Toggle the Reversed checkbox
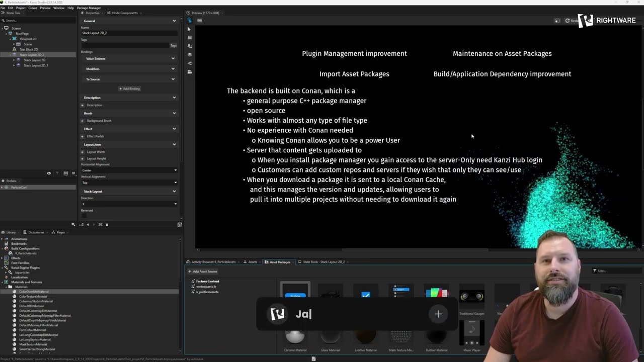 pos(84,216)
